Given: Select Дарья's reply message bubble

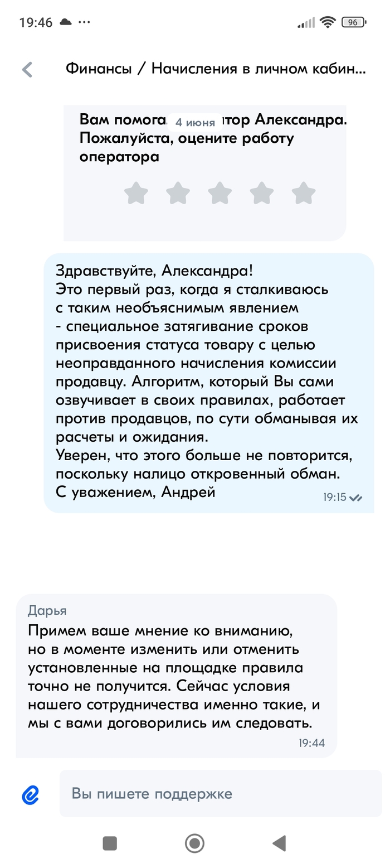Looking at the screenshot, I should coord(176,676).
